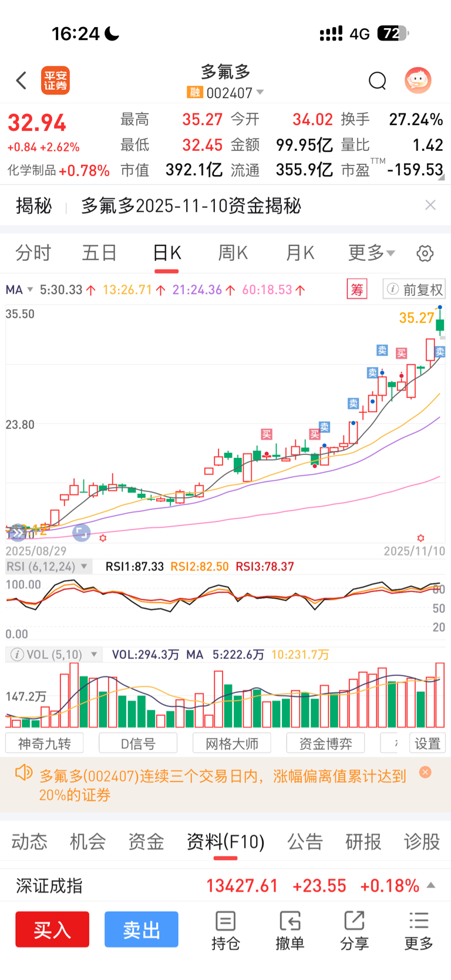Screen dimensions: 451x980
Task: Select the 资料(F10) tab
Action: [x=225, y=841]
